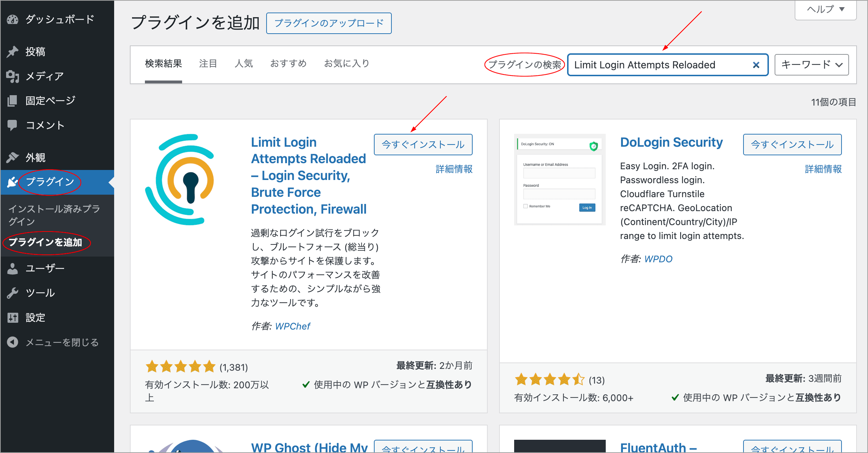This screenshot has height=453, width=868.
Task: Install Limit Login Attempts Reloaded with 今すぐインストール
Action: pos(423,145)
